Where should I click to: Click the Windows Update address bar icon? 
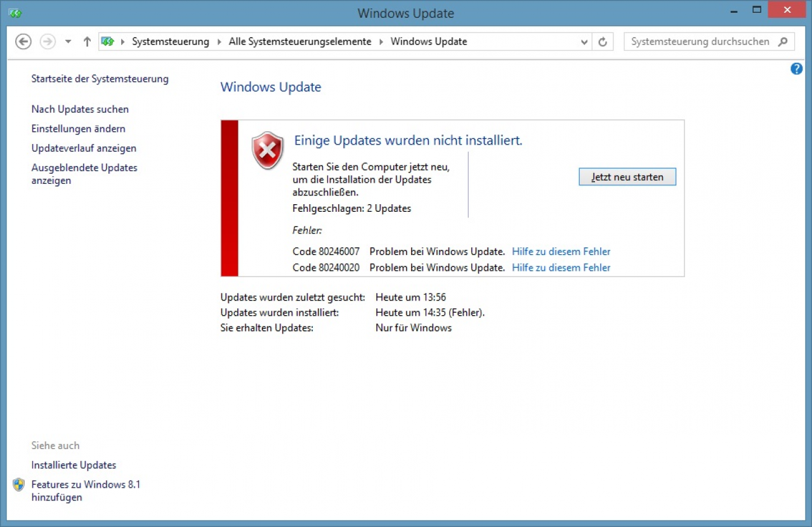[108, 42]
